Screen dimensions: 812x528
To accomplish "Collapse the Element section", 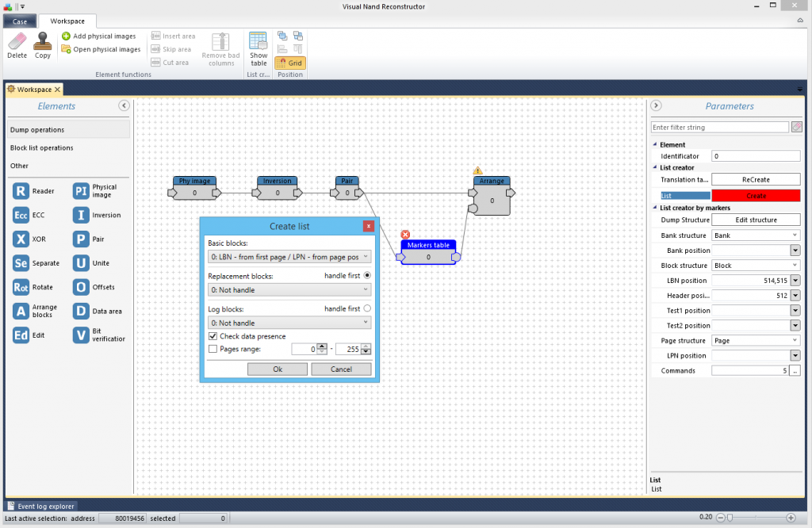I will click(655, 144).
